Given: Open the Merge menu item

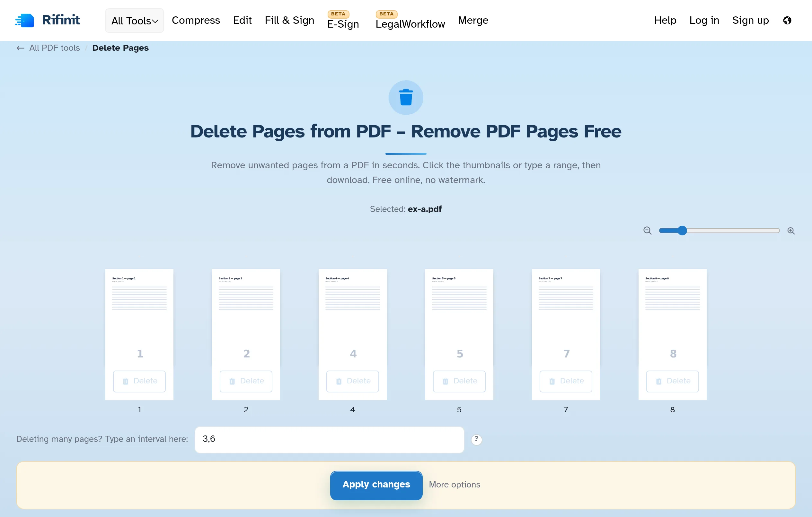Looking at the screenshot, I should pos(473,20).
